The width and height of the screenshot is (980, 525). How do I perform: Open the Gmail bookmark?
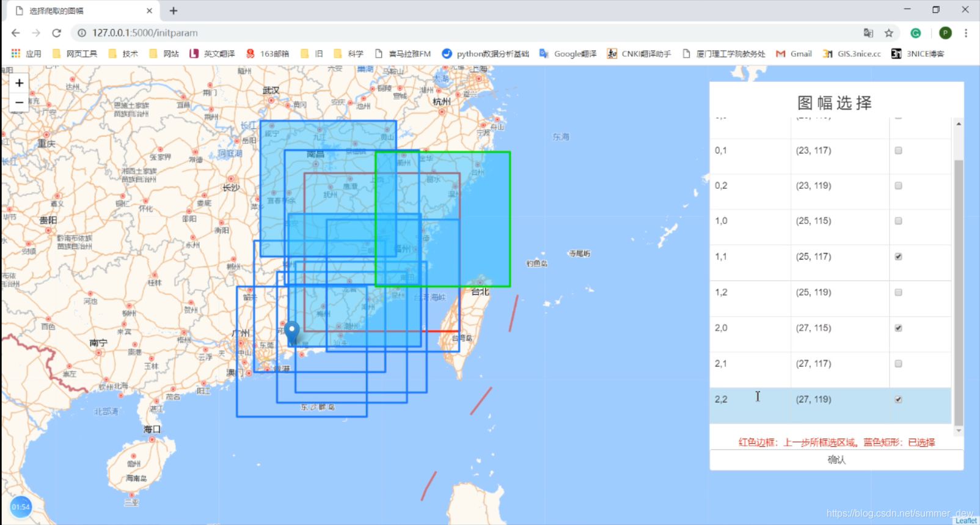pyautogui.click(x=794, y=54)
